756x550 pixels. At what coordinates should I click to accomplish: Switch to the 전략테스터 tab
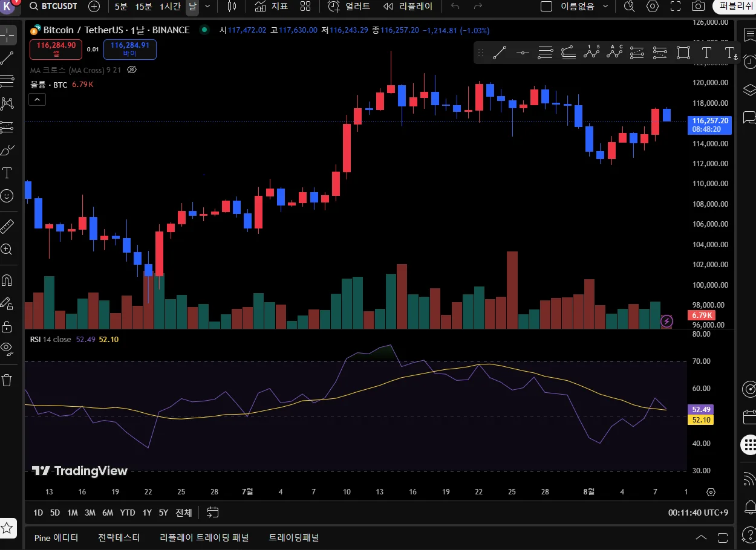click(x=119, y=537)
